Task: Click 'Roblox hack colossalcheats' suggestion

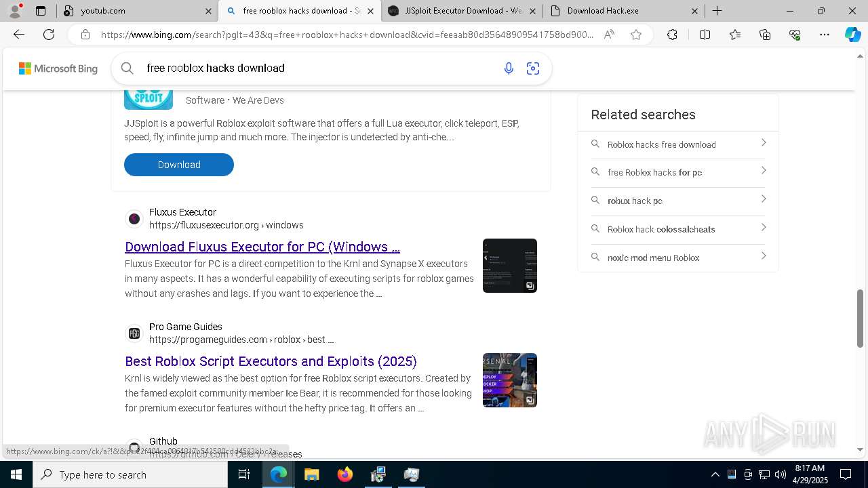Action: click(661, 229)
